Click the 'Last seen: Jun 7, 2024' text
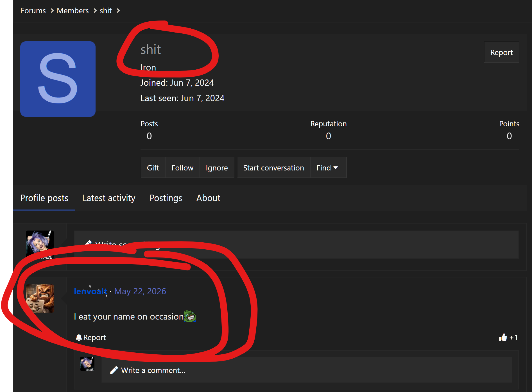The height and width of the screenshot is (392, 532). pos(182,98)
